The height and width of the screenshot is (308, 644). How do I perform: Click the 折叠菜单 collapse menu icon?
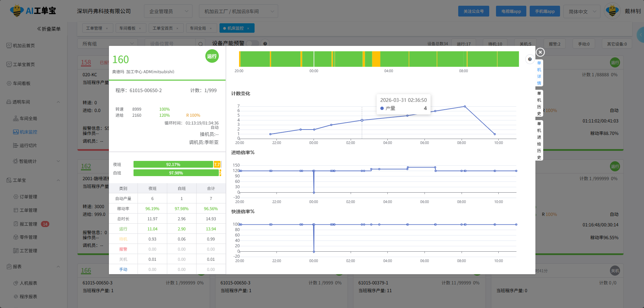pyautogui.click(x=39, y=29)
